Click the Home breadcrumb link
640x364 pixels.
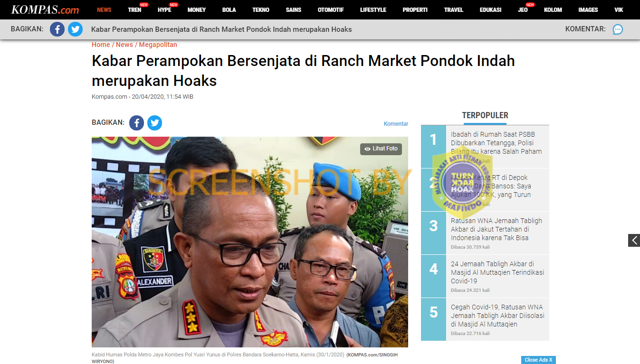(101, 45)
